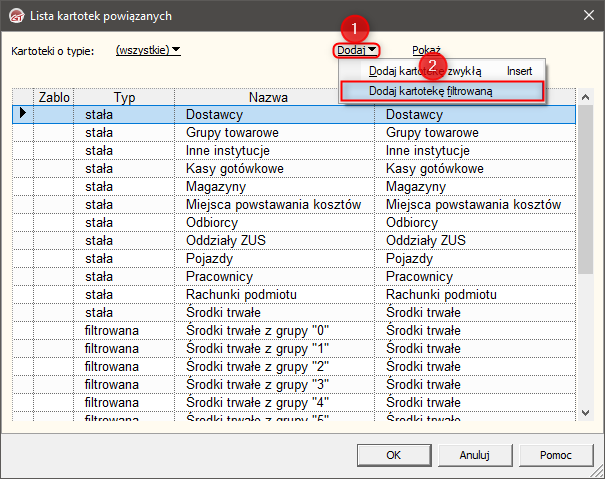Click the OK button

coord(394,455)
